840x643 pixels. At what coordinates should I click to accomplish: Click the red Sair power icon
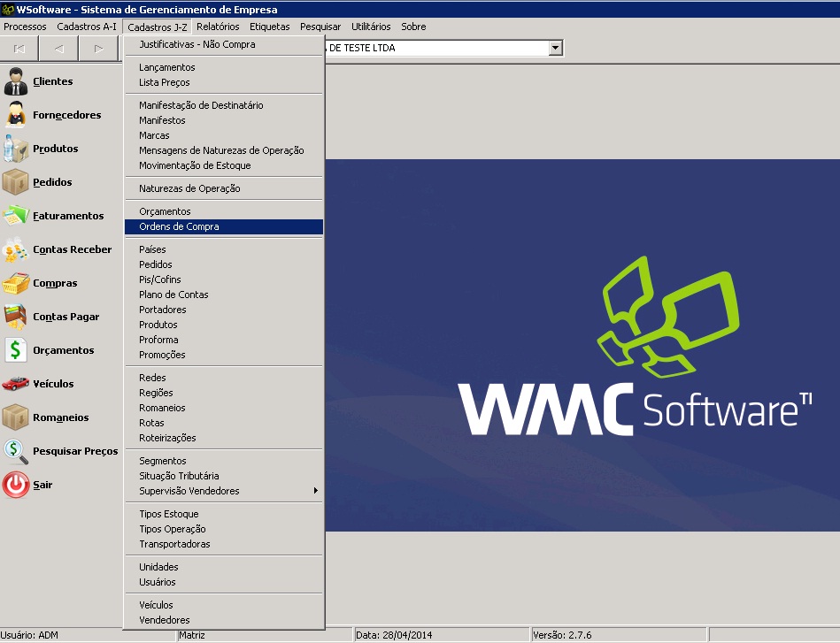[x=15, y=485]
